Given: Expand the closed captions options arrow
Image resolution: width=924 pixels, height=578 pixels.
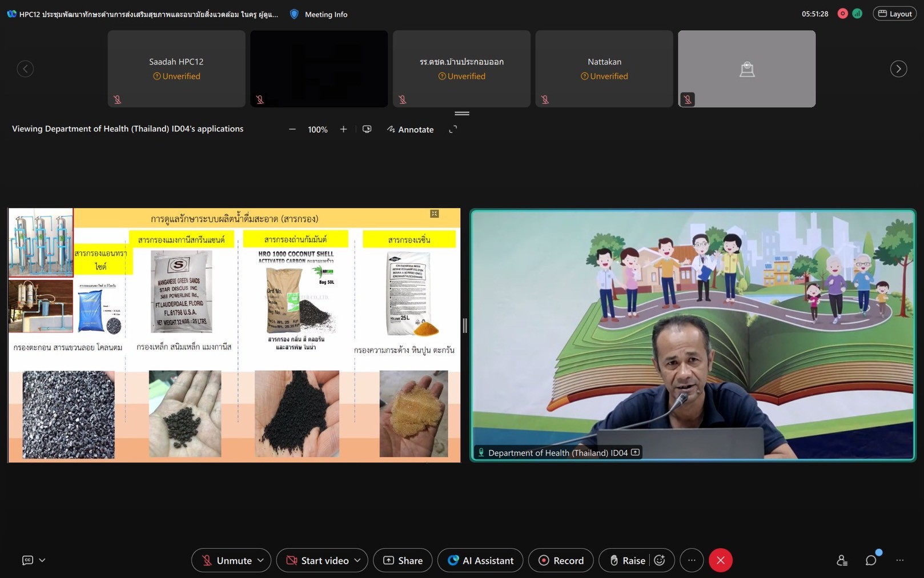Looking at the screenshot, I should click(42, 560).
